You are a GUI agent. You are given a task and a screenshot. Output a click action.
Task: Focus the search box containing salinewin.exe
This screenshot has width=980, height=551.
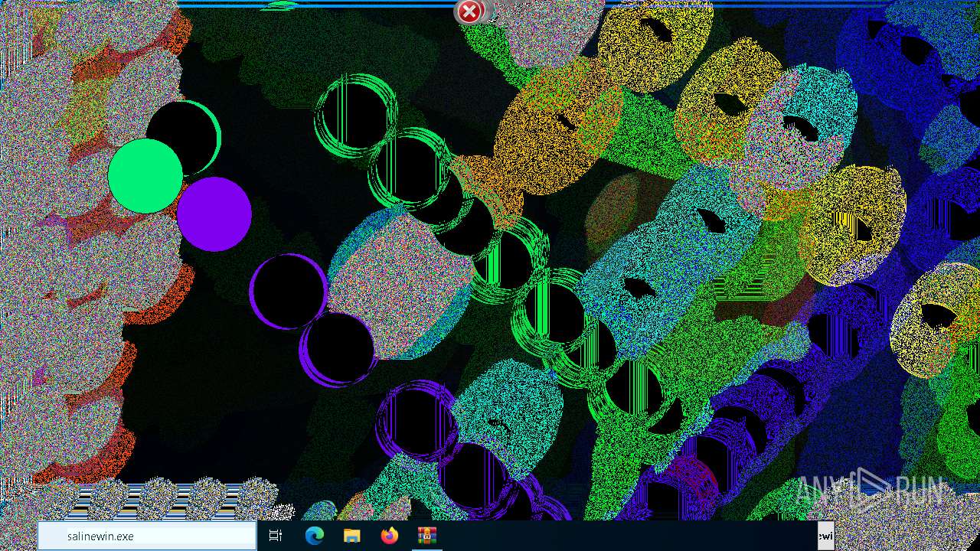pos(147,536)
